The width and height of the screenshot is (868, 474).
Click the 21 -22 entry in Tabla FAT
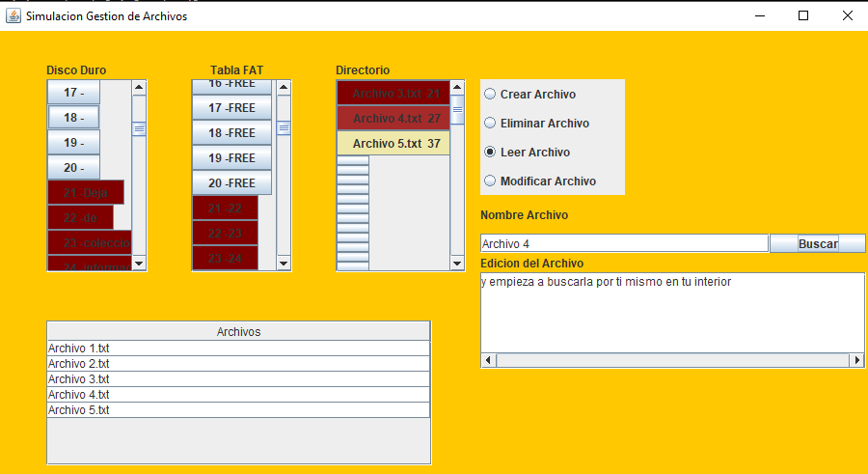pos(225,208)
